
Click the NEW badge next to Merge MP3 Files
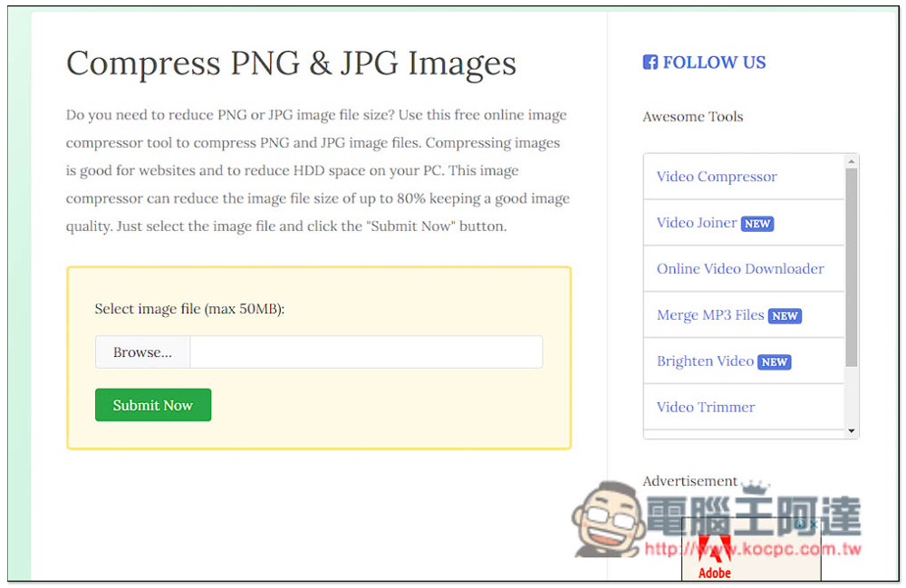coord(785,316)
